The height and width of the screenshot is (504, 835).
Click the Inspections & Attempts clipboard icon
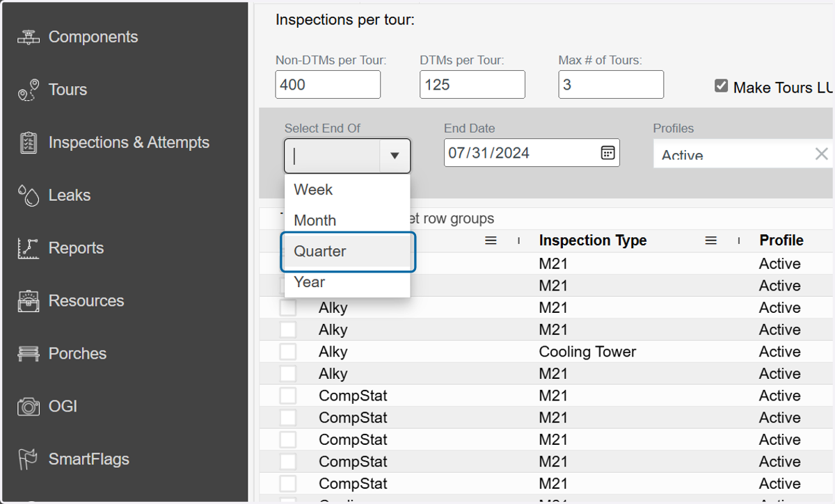click(x=28, y=143)
